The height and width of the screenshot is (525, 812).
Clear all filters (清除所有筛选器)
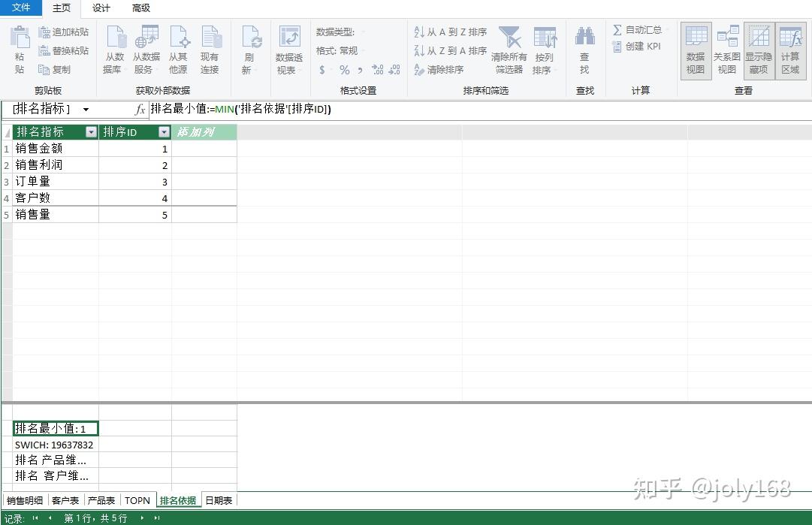pos(509,50)
